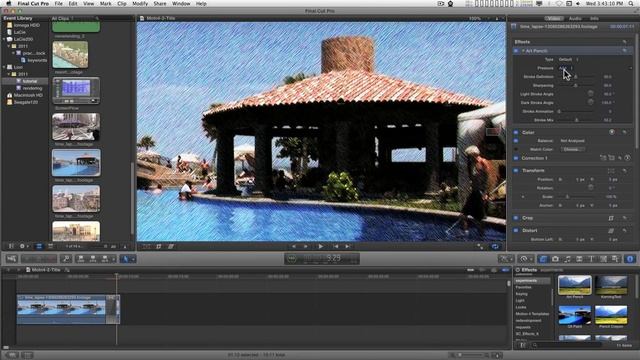Select the Oil Paint effect thumbnail
This screenshot has width=640, height=360.
coord(575,315)
